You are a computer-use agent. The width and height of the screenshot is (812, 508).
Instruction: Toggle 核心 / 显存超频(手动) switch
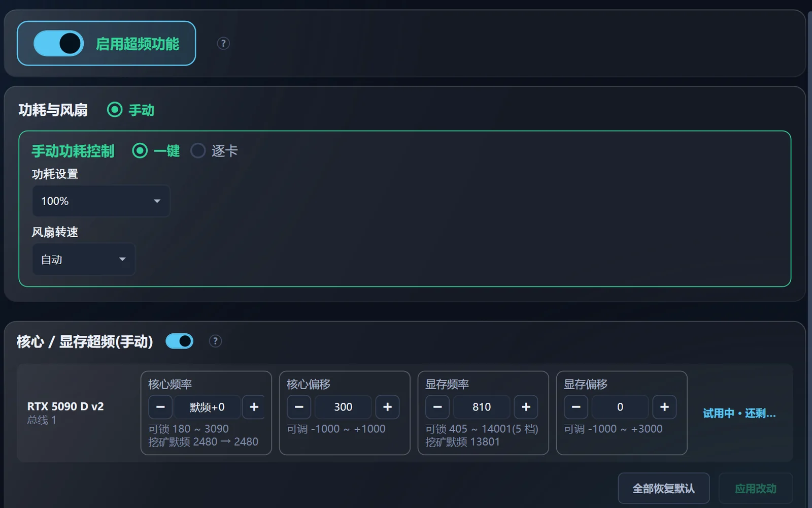tap(180, 341)
